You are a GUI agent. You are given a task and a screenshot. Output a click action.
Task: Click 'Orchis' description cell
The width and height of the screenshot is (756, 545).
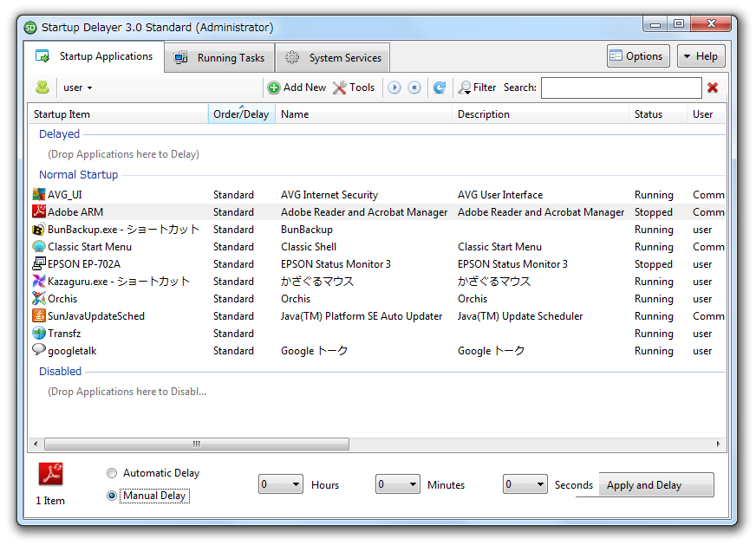pyautogui.click(x=472, y=299)
